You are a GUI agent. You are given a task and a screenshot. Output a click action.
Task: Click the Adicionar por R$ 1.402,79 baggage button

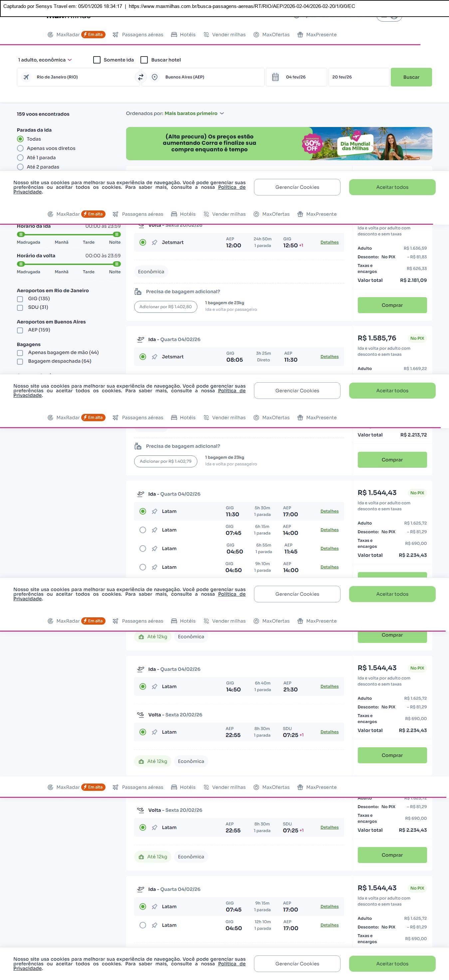[165, 461]
